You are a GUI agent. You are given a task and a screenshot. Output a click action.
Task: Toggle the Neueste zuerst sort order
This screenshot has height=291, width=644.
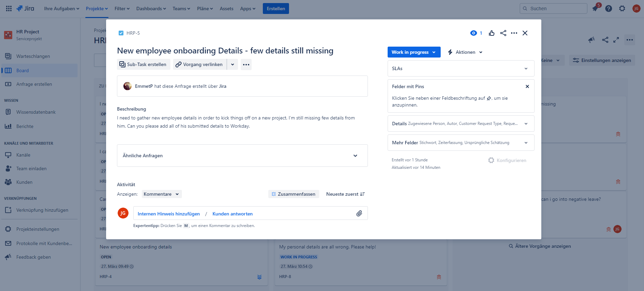[x=345, y=194]
